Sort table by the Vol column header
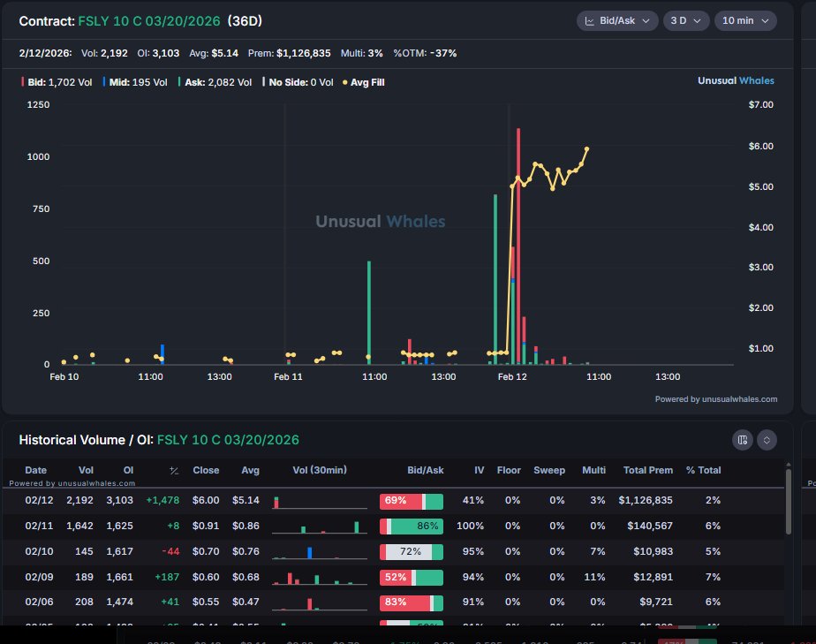 click(x=86, y=471)
